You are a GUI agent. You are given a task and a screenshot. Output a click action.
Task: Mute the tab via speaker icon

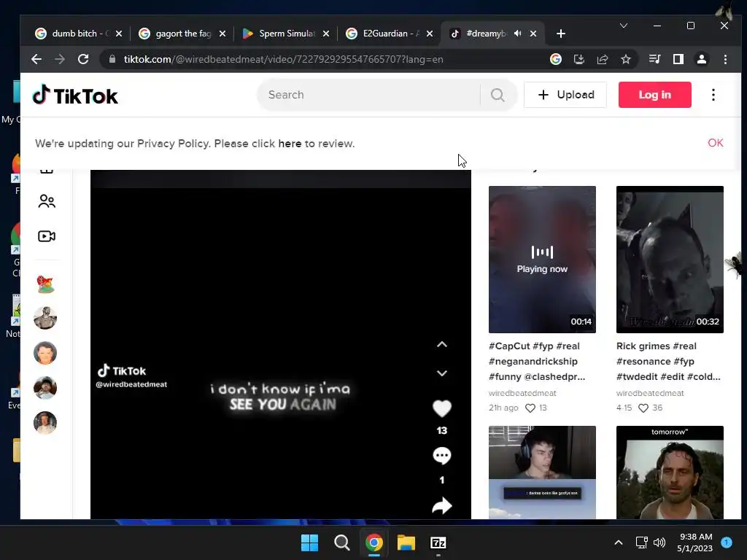pos(517,34)
